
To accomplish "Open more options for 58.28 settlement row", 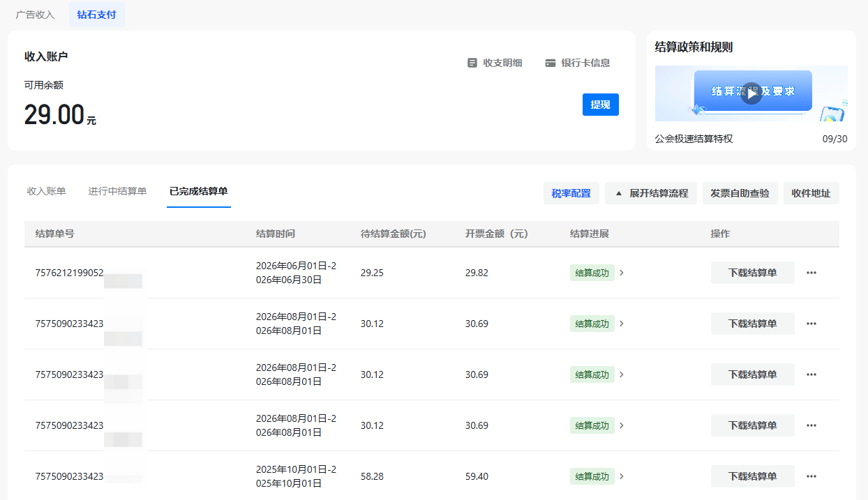I will click(x=811, y=476).
